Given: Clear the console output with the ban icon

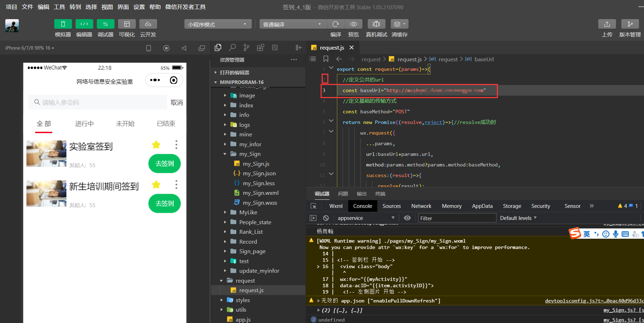Looking at the screenshot, I should 326,218.
